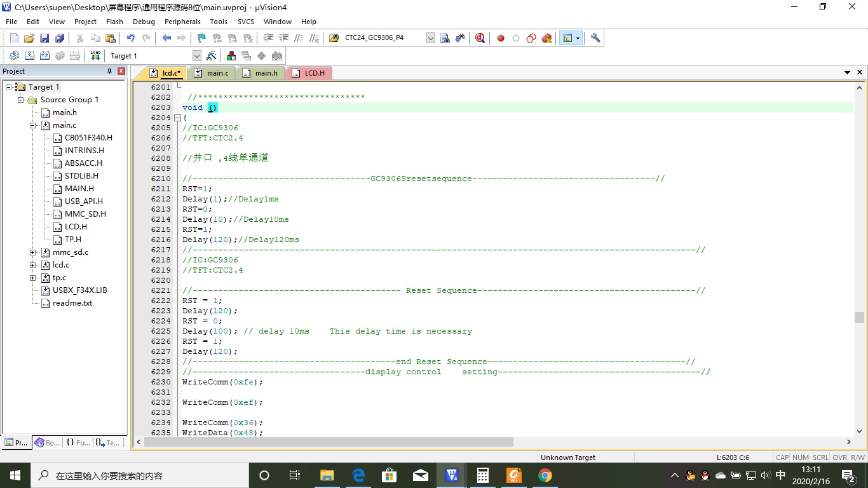Image resolution: width=868 pixels, height=488 pixels.
Task: Build the target using the Build icon
Action: click(29, 56)
